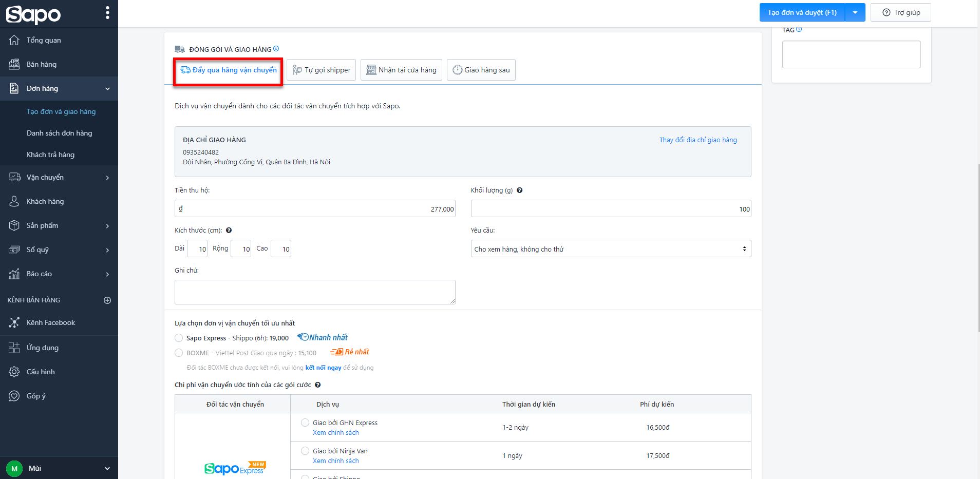Click Tạo đơn và duyệt (F1) button
Image resolution: width=980 pixels, height=479 pixels.
click(x=802, y=12)
